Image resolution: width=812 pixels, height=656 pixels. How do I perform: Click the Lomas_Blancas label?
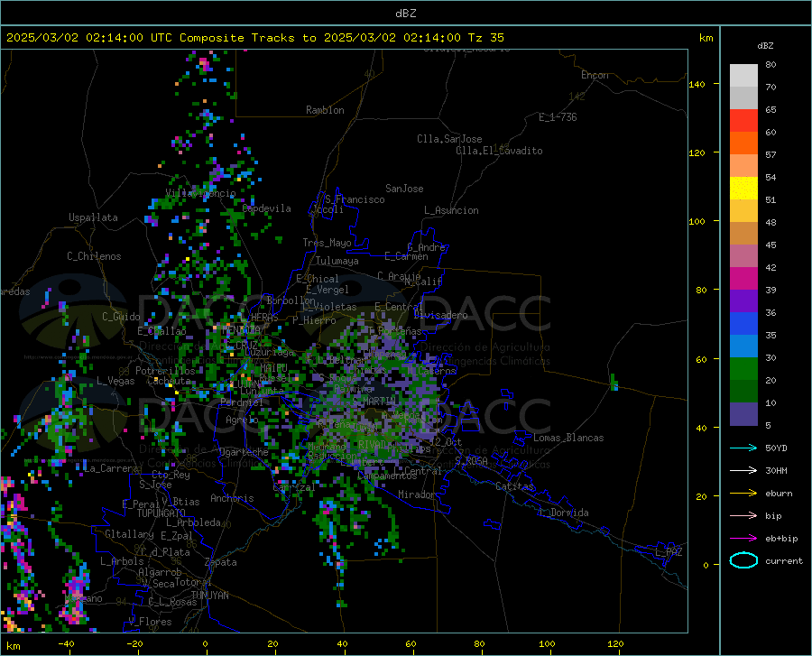[568, 438]
